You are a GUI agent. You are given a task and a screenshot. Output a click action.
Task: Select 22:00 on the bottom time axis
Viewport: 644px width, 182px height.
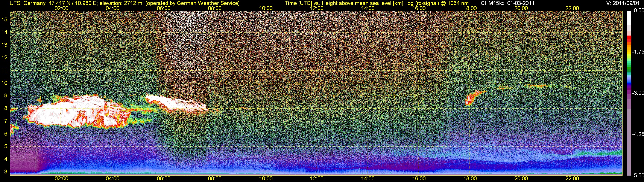[x=572, y=179]
